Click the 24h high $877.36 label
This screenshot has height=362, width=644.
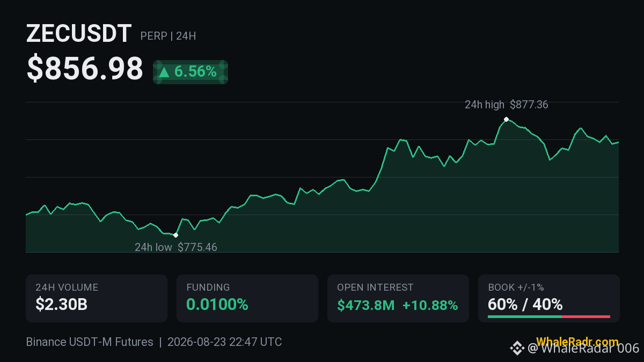point(507,105)
